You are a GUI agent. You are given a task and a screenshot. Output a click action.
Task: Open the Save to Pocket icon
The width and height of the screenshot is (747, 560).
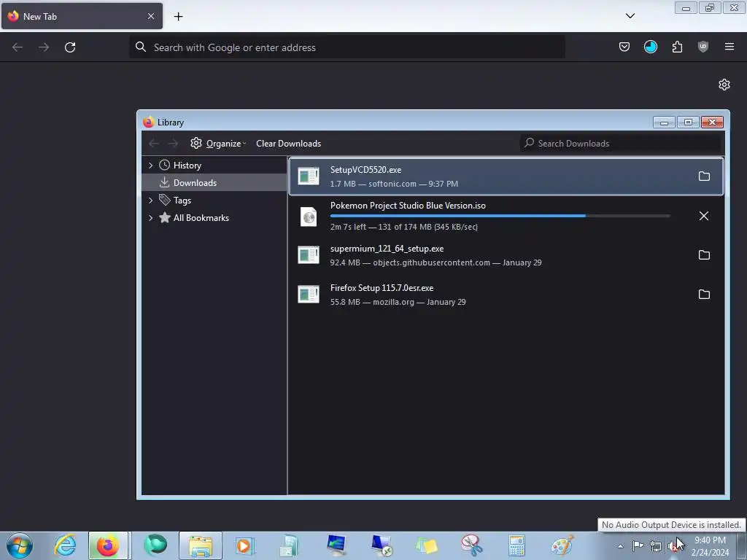(x=624, y=47)
